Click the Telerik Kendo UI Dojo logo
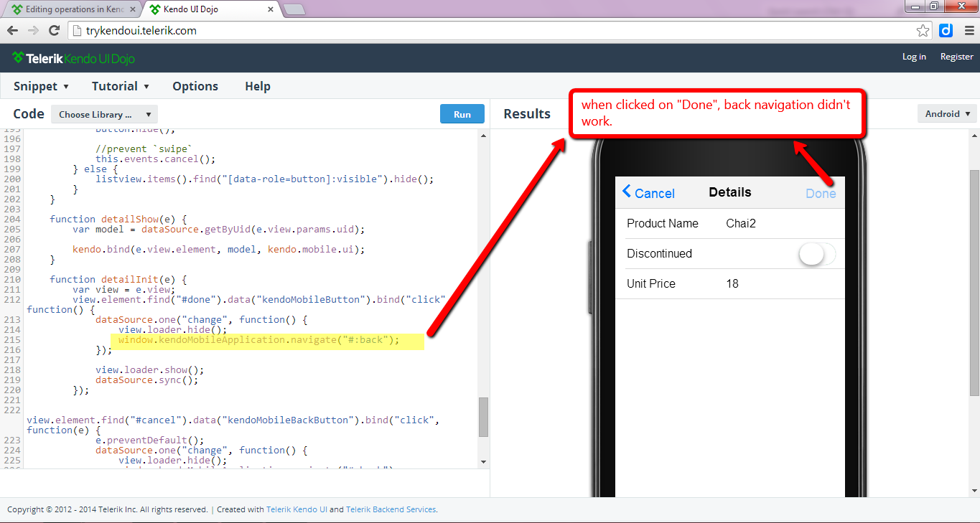This screenshot has height=523, width=980. (x=73, y=58)
